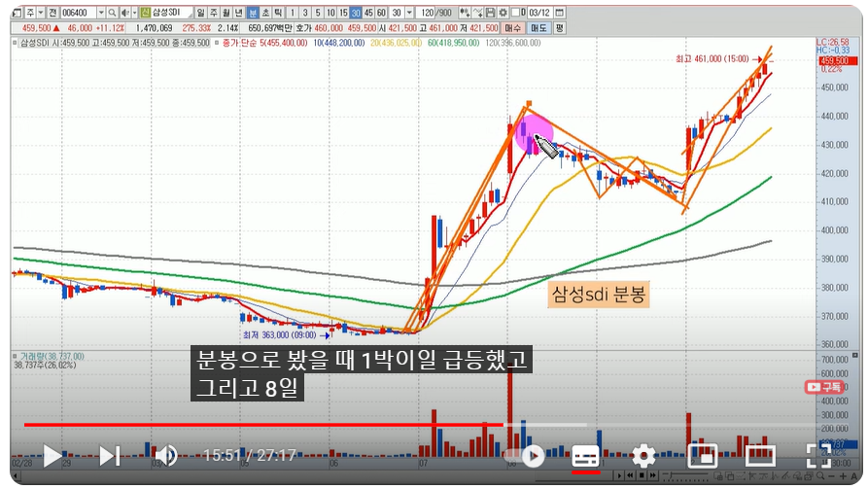
Task: Click the stock search magnifier icon
Action: click(x=112, y=13)
